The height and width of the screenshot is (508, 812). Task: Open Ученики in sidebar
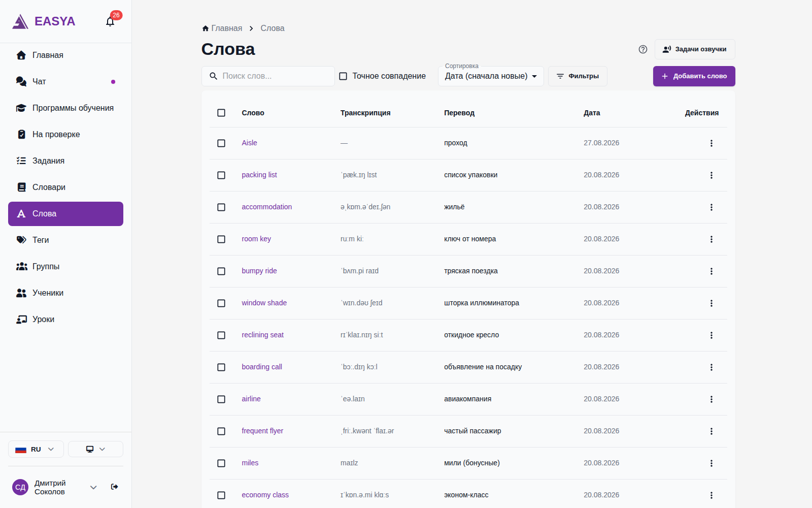(x=65, y=293)
